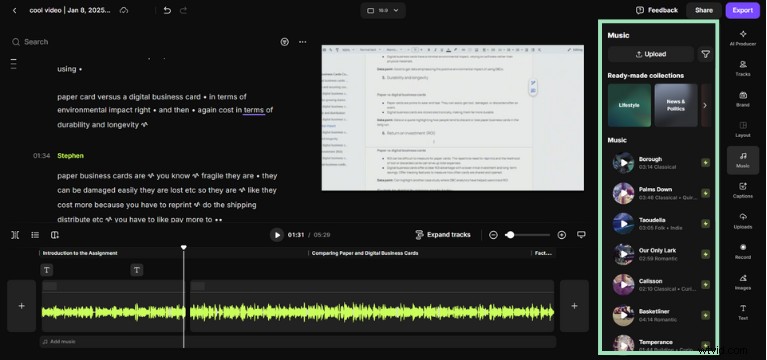Open the Images panel
This screenshot has width=767, height=360.
(743, 282)
